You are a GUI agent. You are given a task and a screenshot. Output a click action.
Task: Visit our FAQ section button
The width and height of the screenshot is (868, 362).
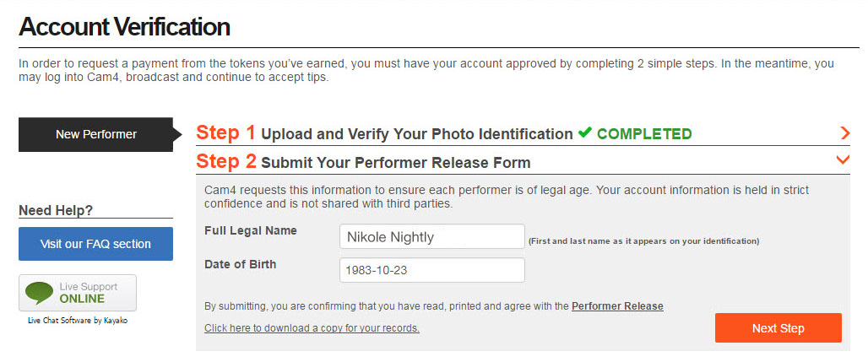tap(95, 244)
